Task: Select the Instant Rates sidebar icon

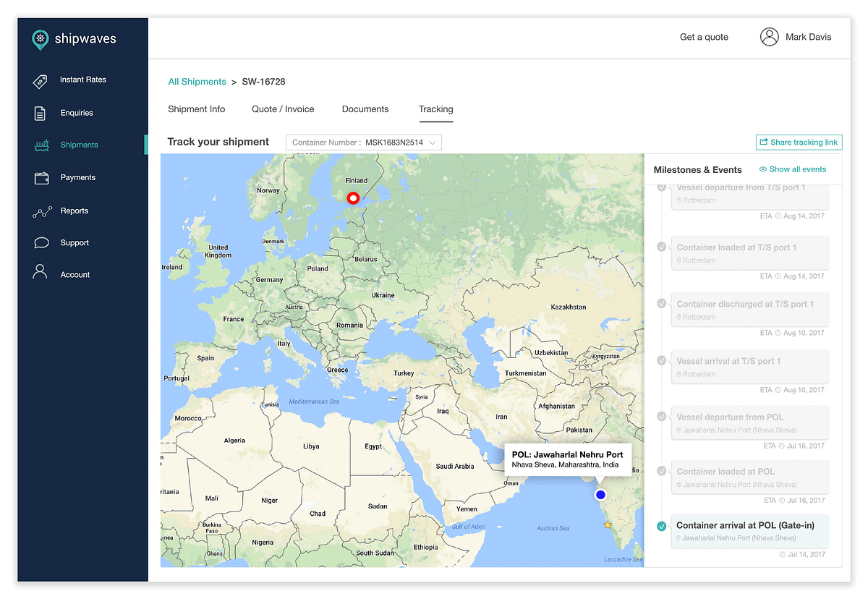Action: click(40, 80)
